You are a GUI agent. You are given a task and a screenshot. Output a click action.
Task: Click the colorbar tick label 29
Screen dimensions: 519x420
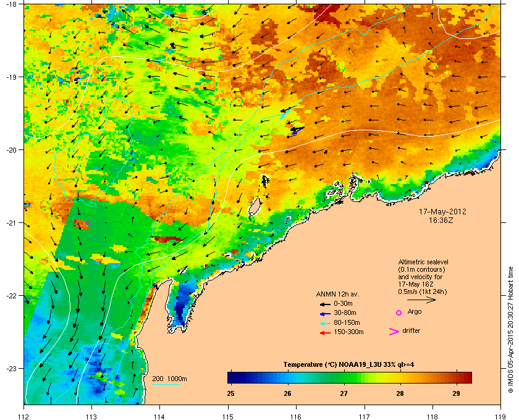click(x=456, y=393)
